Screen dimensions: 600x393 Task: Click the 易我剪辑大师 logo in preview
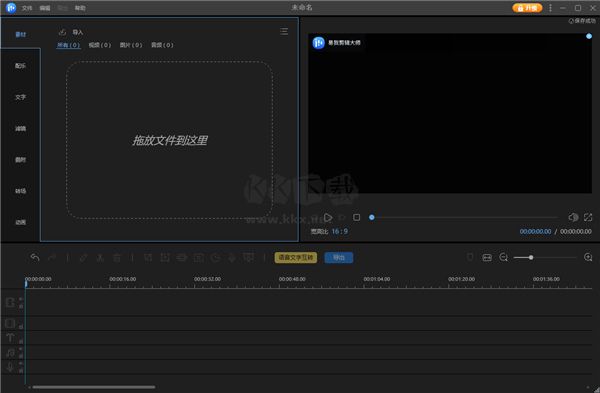point(336,43)
